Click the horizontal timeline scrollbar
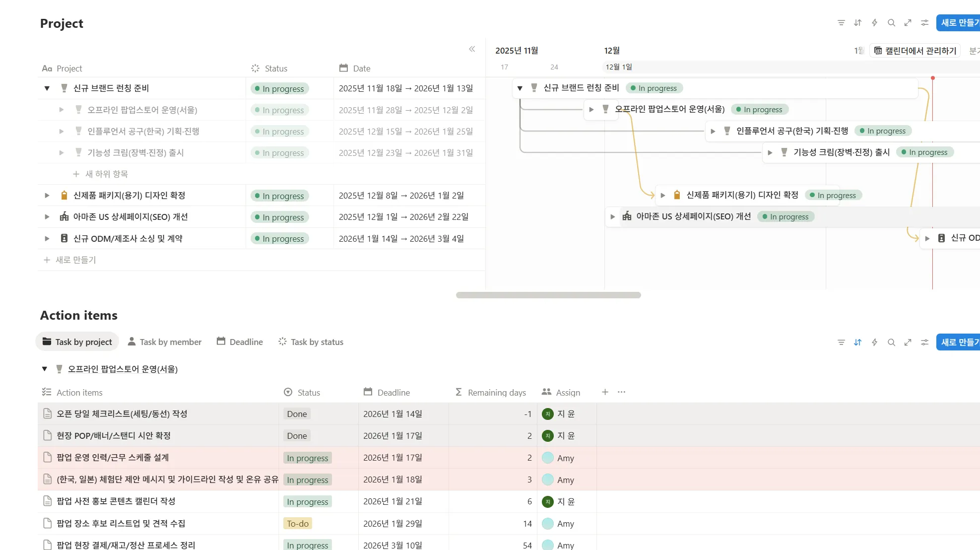This screenshot has height=550, width=980. click(x=548, y=295)
